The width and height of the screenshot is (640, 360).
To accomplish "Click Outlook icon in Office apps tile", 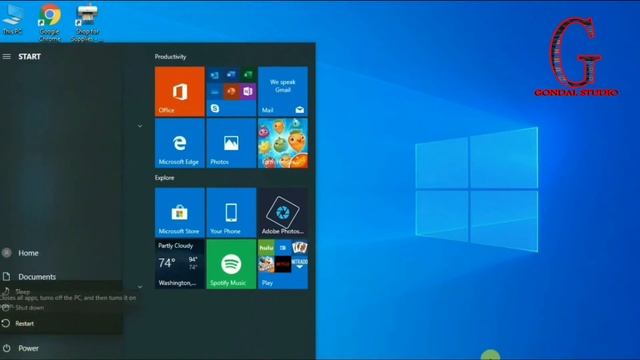I will click(215, 75).
